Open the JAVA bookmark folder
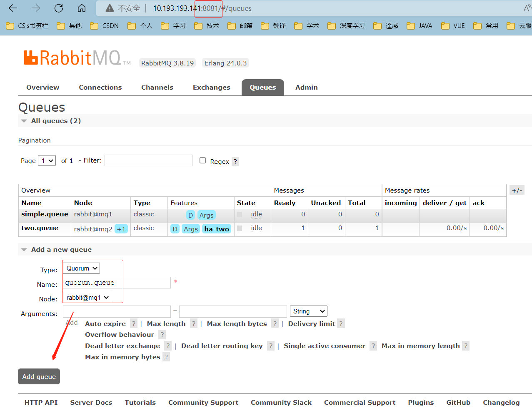 pyautogui.click(x=420, y=26)
